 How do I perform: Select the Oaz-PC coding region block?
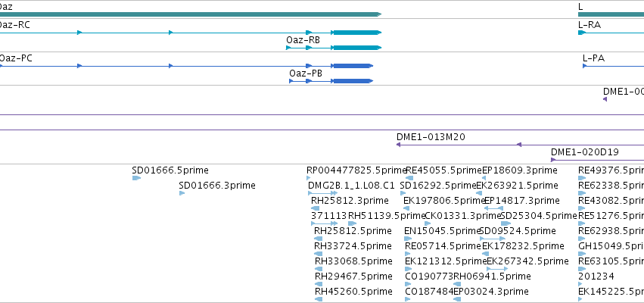pyautogui.click(x=353, y=66)
